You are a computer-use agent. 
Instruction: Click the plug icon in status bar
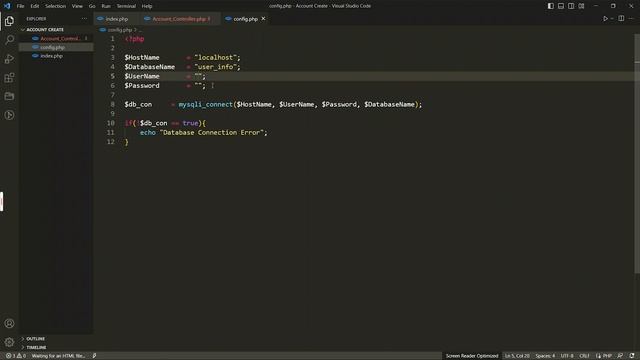coord(94,356)
